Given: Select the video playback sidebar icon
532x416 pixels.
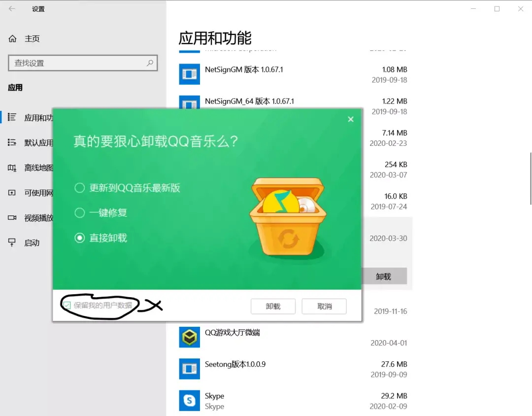Looking at the screenshot, I should tap(12, 218).
